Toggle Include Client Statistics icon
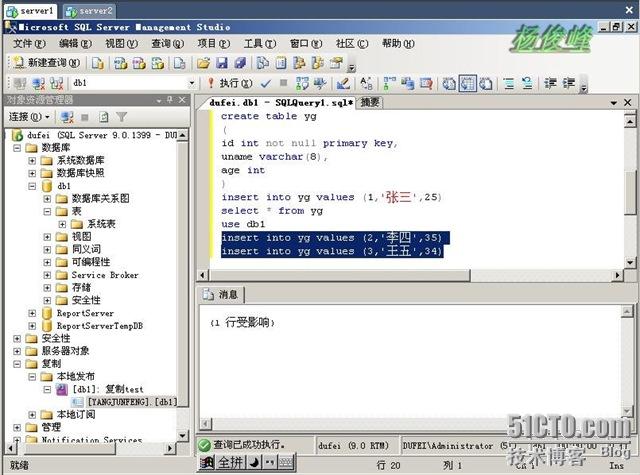 tap(407, 83)
